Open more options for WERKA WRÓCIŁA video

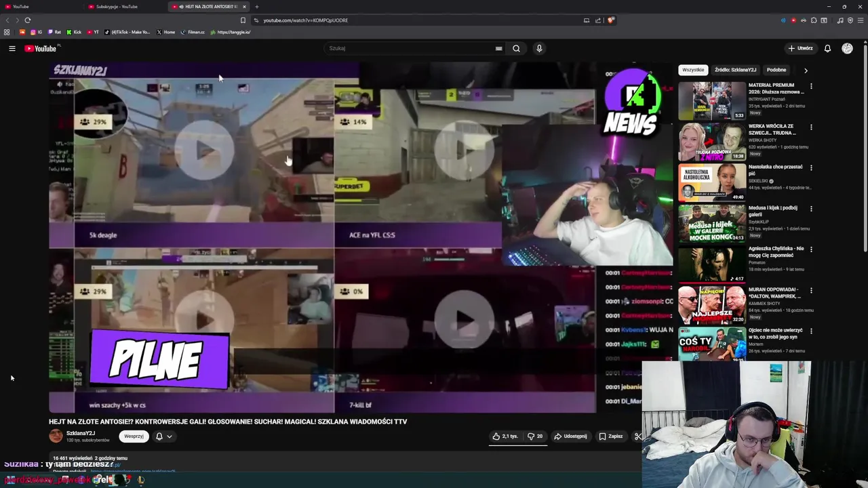[x=811, y=127]
